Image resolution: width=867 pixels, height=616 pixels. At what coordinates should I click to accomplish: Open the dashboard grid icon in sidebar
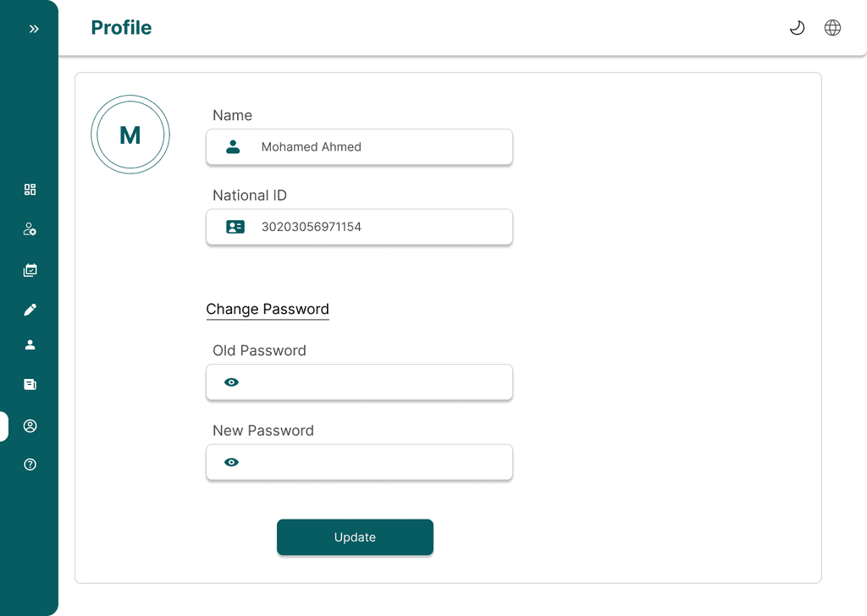30,190
